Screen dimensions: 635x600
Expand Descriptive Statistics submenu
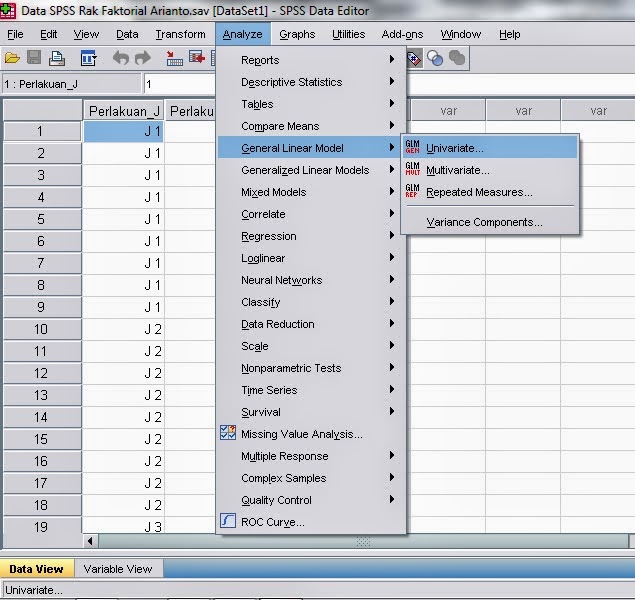click(311, 82)
